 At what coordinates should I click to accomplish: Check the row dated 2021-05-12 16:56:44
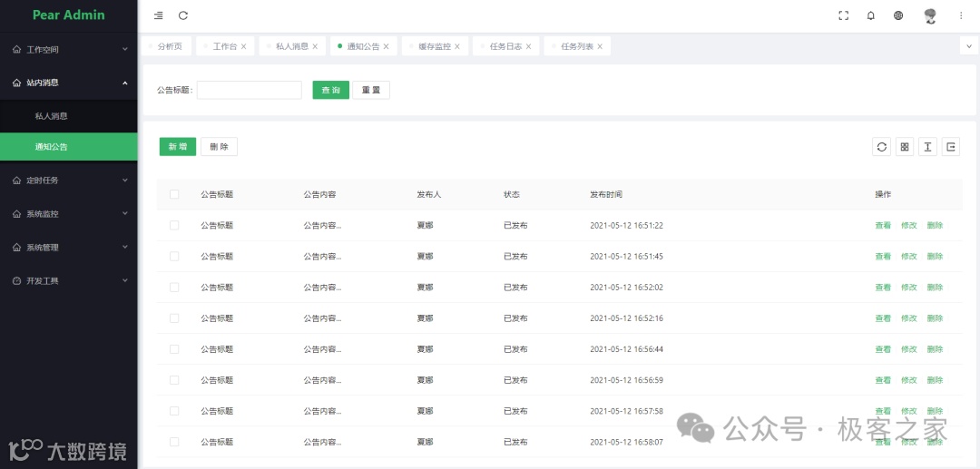(174, 349)
